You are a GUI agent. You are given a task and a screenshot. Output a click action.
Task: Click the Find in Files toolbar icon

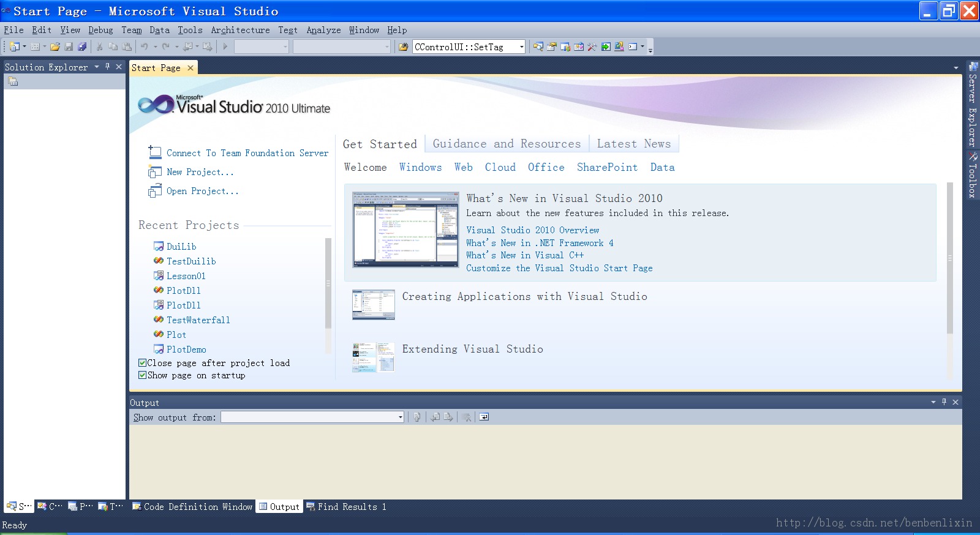(403, 47)
